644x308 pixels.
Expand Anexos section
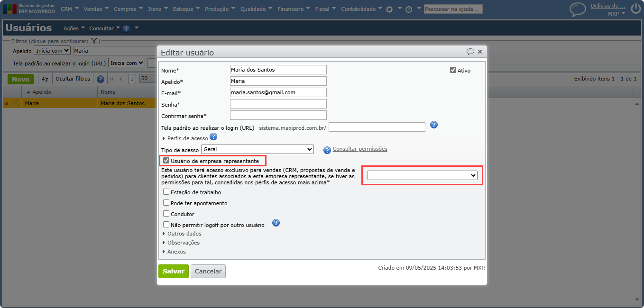[x=175, y=252]
